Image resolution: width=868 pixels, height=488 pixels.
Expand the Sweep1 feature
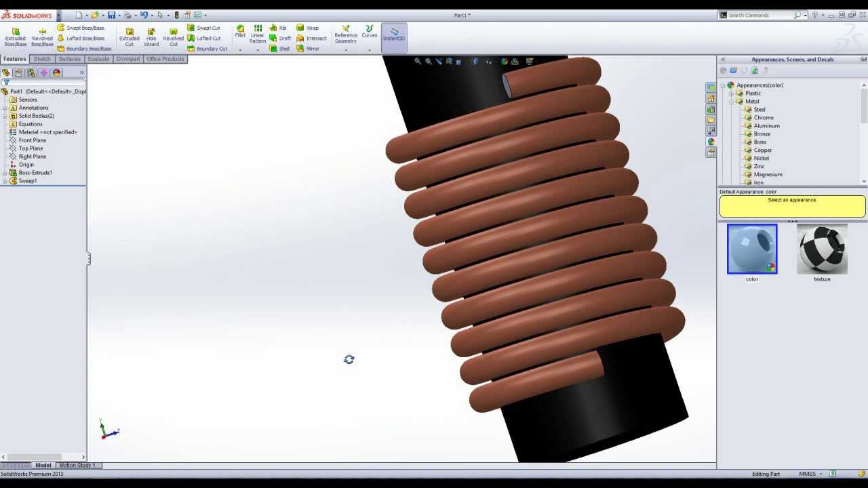point(5,181)
